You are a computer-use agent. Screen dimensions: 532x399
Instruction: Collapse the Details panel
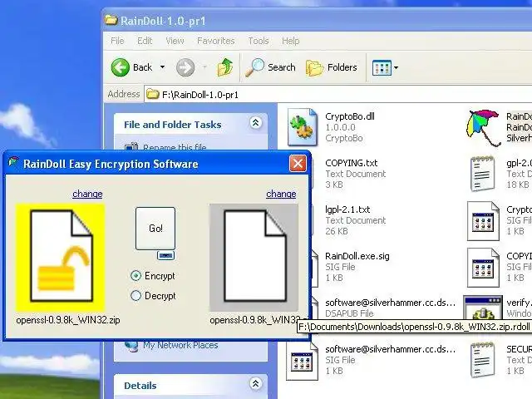click(255, 384)
